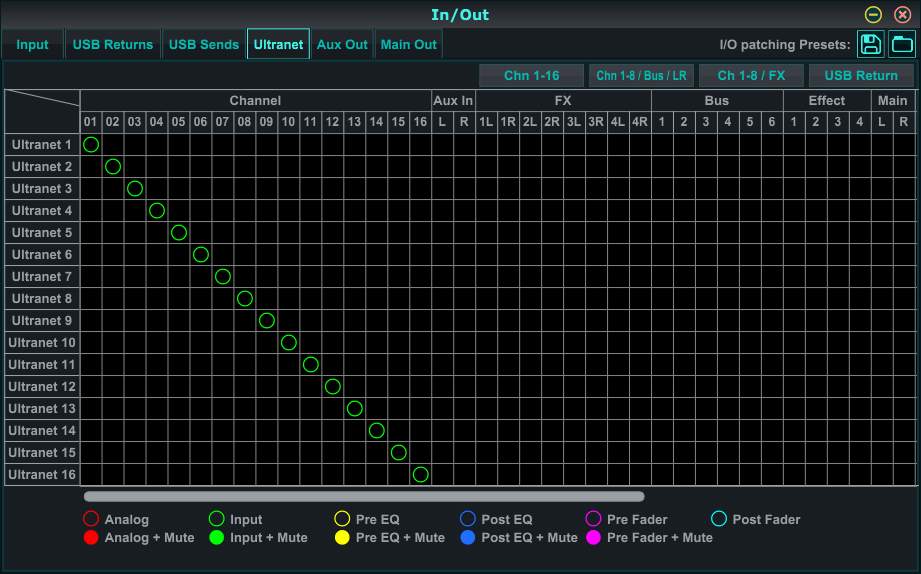921x574 pixels.
Task: Click the Main group header
Action: (x=893, y=100)
